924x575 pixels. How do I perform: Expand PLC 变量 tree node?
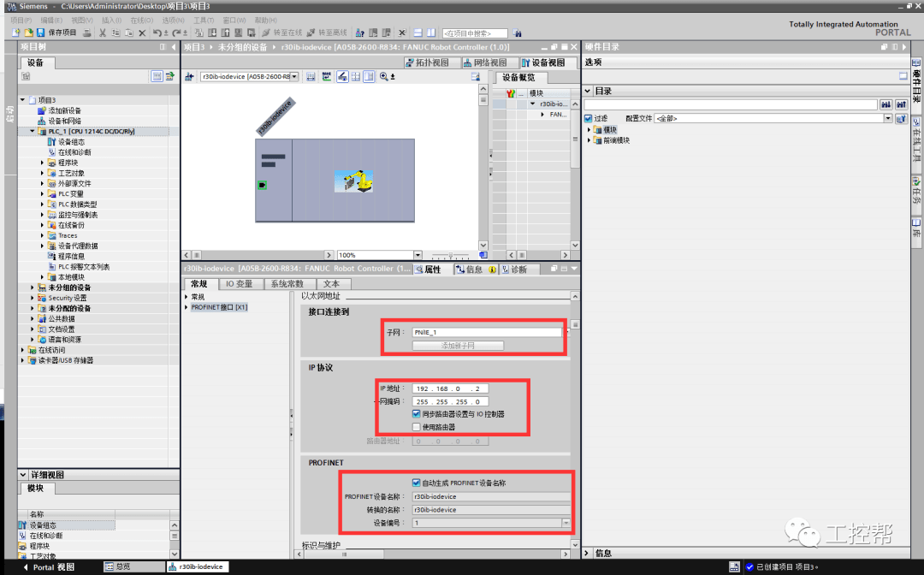point(43,194)
